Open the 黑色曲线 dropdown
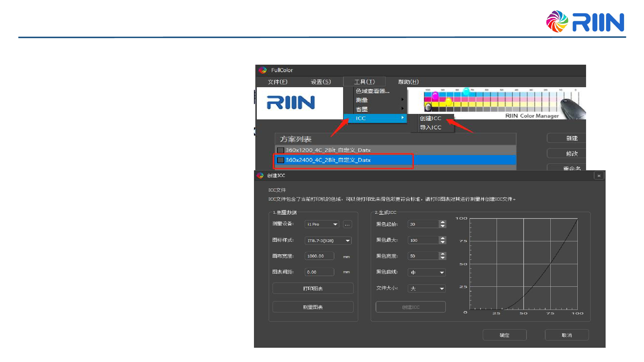The width and height of the screenshot is (644, 362). pos(426,273)
